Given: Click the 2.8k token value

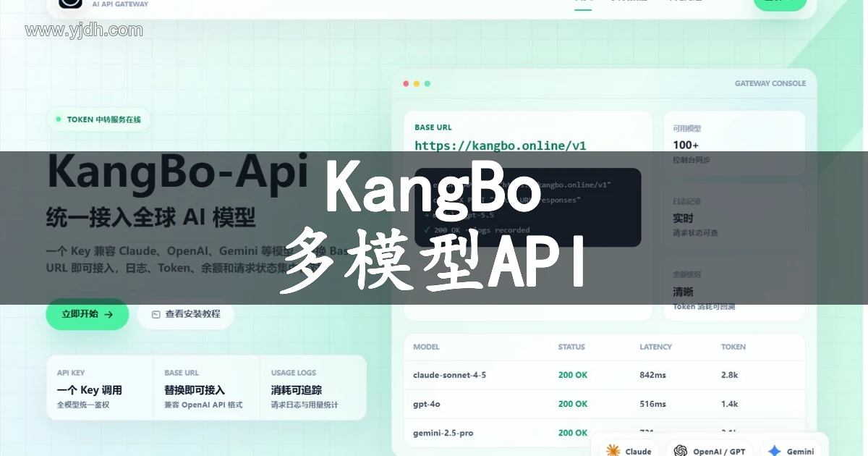Looking at the screenshot, I should [729, 375].
